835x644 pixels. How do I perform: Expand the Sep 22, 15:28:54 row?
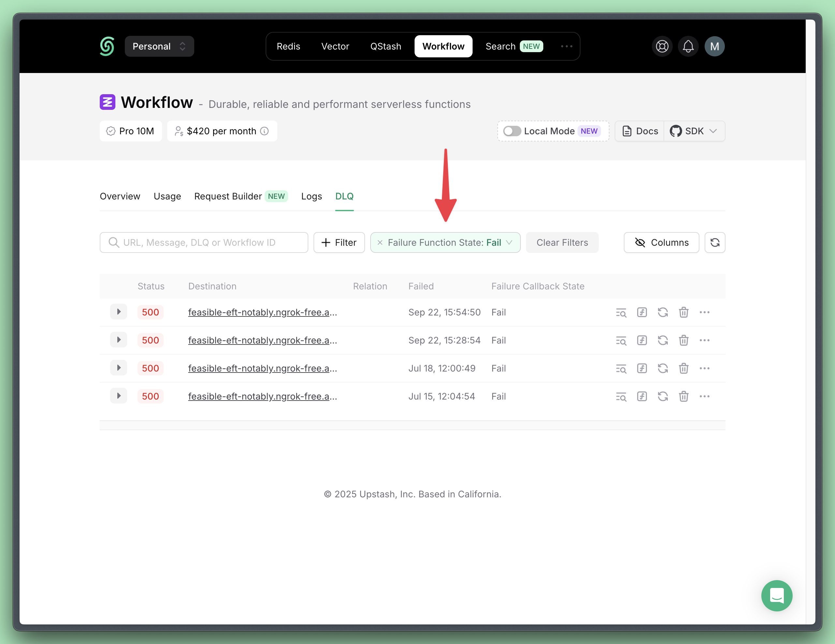[x=119, y=340]
